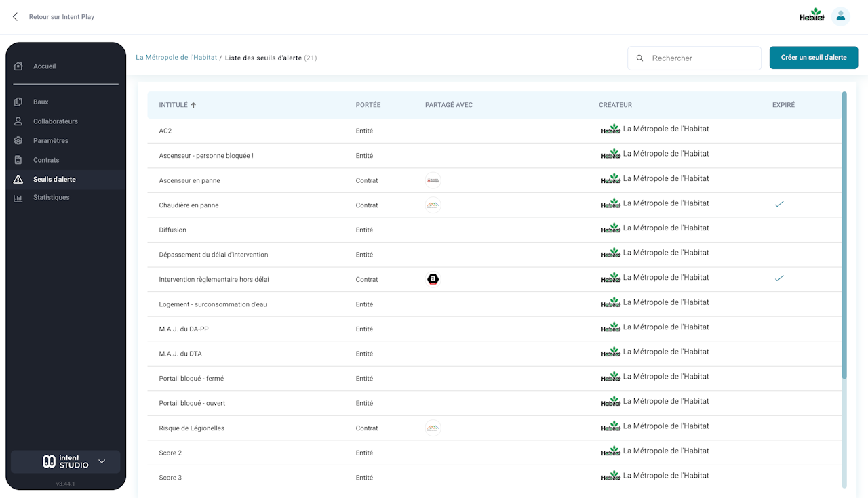Click the home icon next to Accueil
The height and width of the screenshot is (498, 868).
coord(18,66)
